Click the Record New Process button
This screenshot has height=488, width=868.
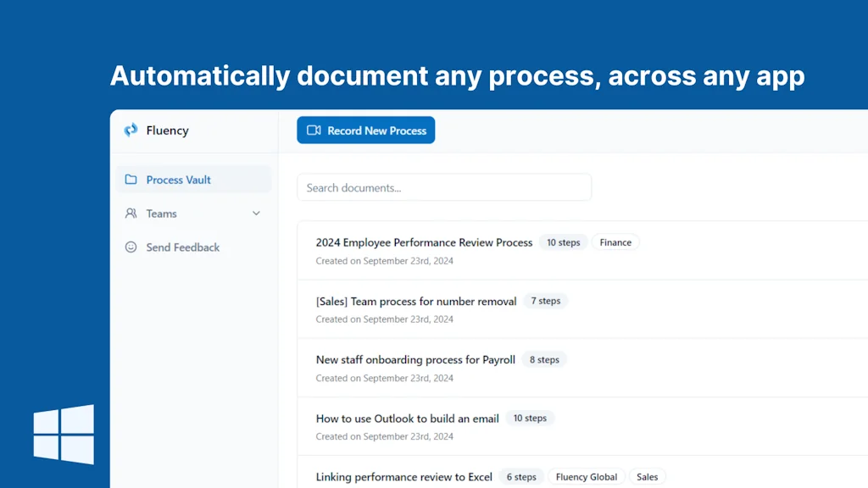coord(365,130)
